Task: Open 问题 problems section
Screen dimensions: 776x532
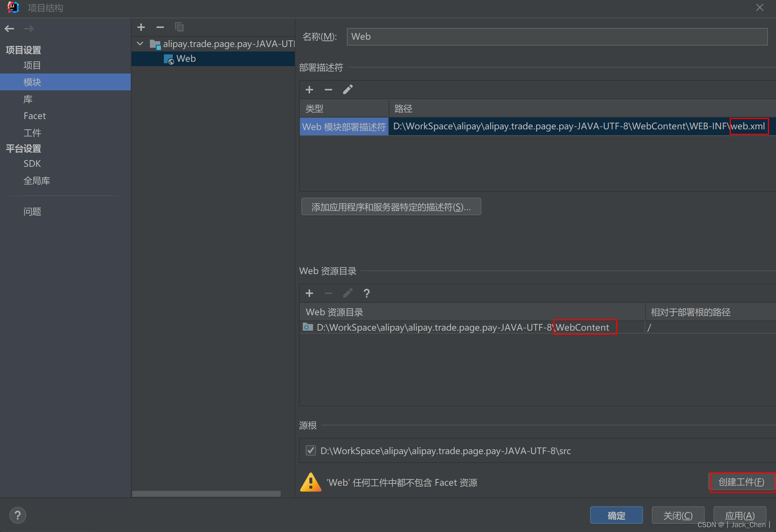Action: (x=32, y=212)
